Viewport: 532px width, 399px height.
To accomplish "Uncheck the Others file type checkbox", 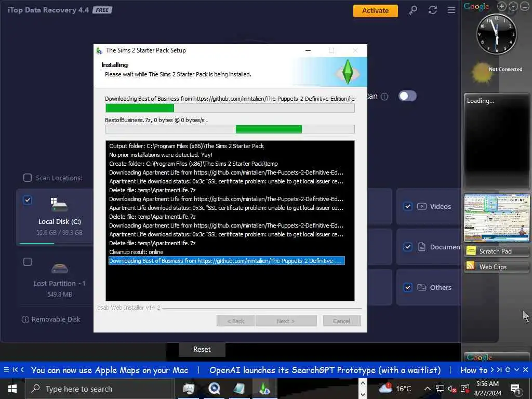I will (408, 287).
